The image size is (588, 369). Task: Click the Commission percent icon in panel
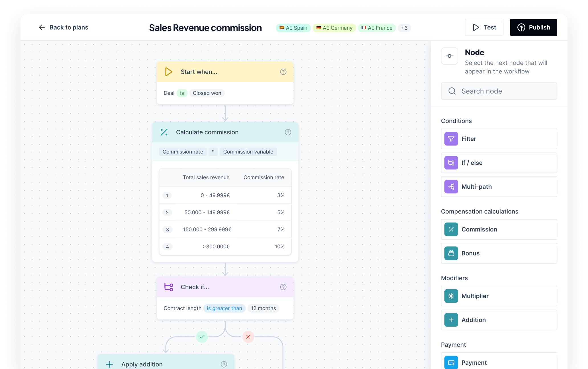[451, 229]
